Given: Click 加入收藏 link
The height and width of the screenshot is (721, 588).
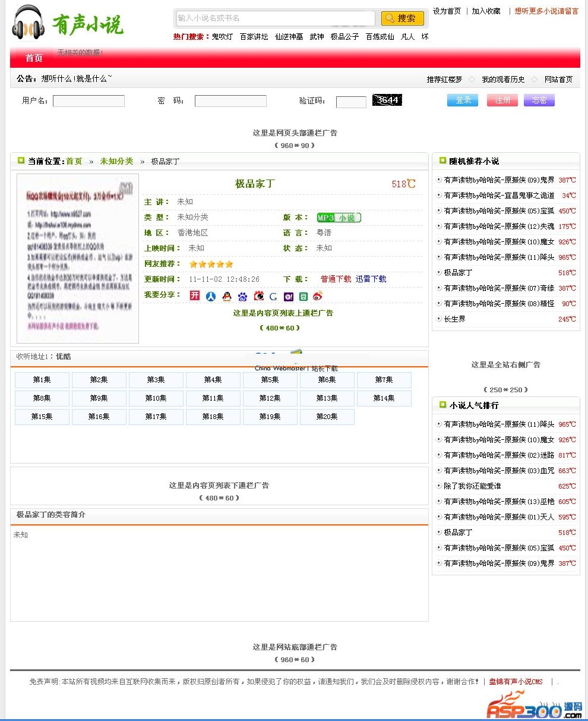Looking at the screenshot, I should (486, 11).
